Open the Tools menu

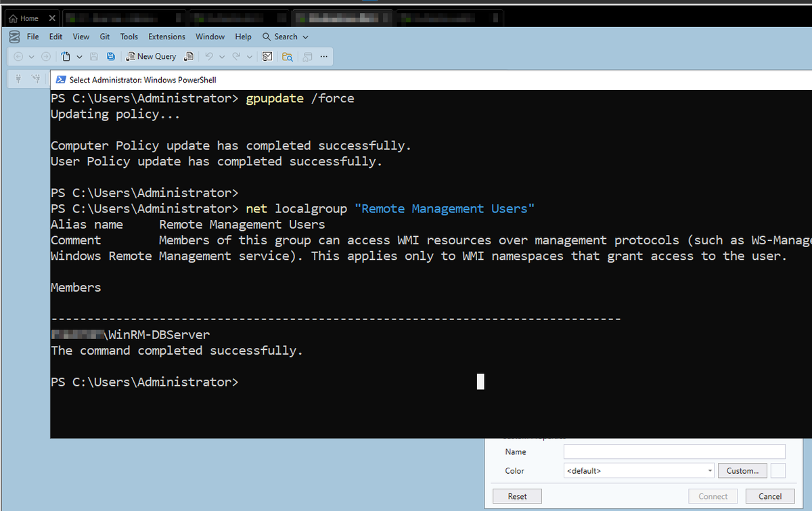point(129,37)
